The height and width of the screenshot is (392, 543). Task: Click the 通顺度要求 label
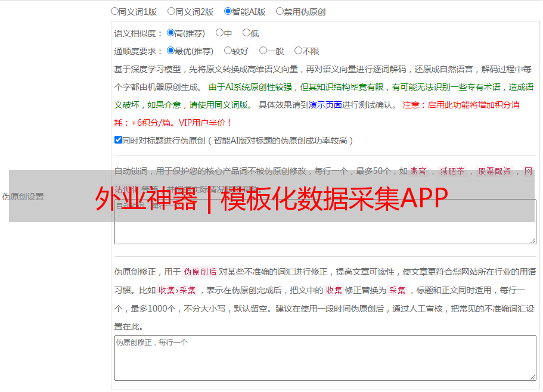tap(138, 51)
